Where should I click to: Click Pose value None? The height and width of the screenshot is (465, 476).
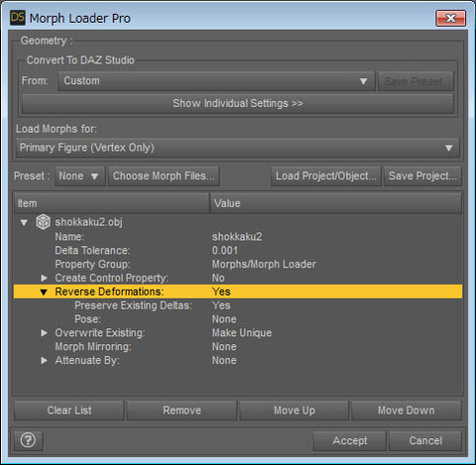tap(224, 319)
